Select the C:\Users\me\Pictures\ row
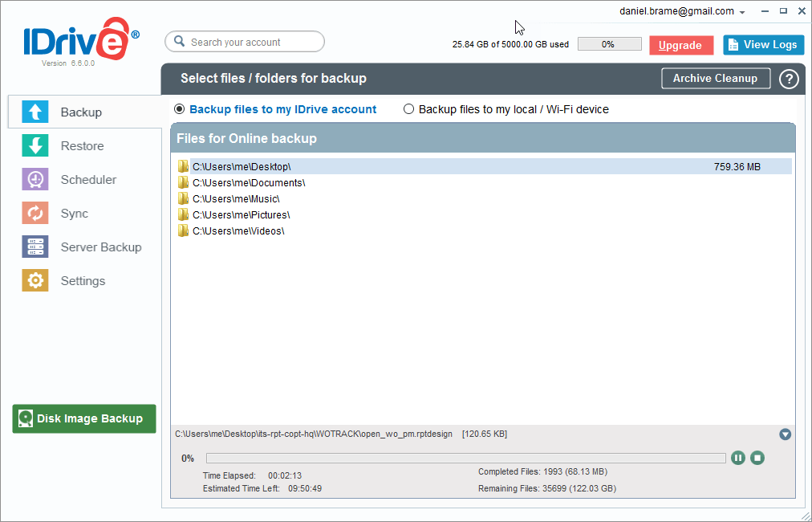Viewport: 812px width, 522px height. (x=485, y=214)
